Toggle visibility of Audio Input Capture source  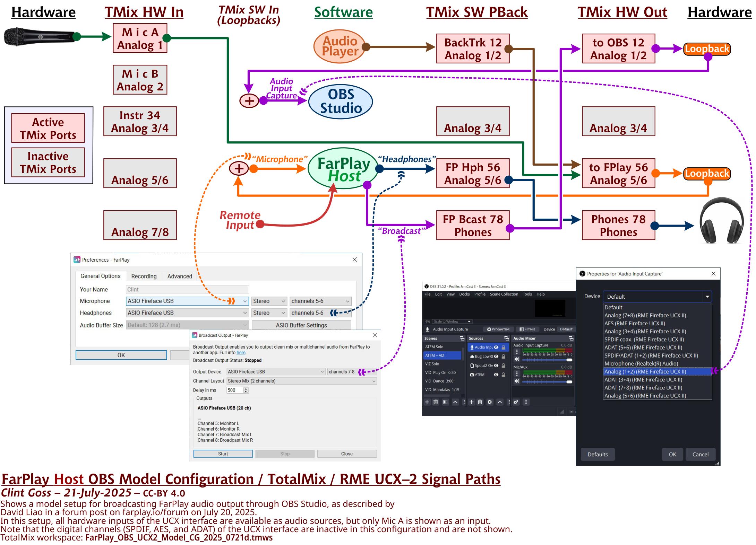pos(496,348)
